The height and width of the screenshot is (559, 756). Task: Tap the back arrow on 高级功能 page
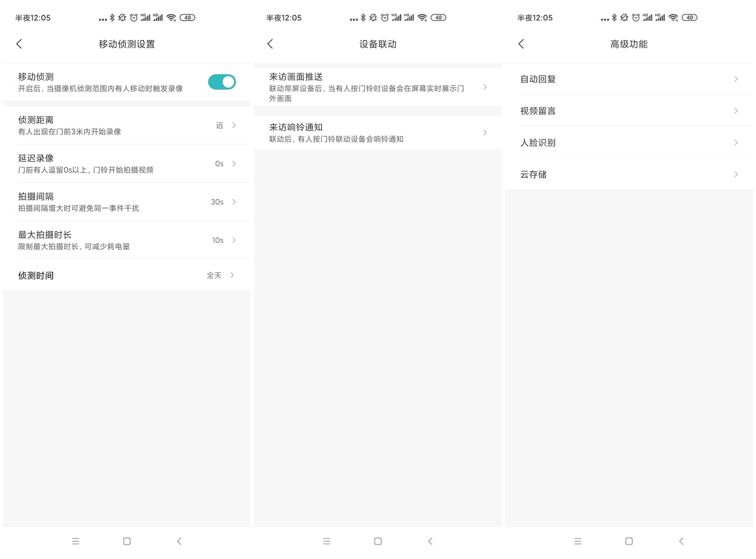pos(520,44)
